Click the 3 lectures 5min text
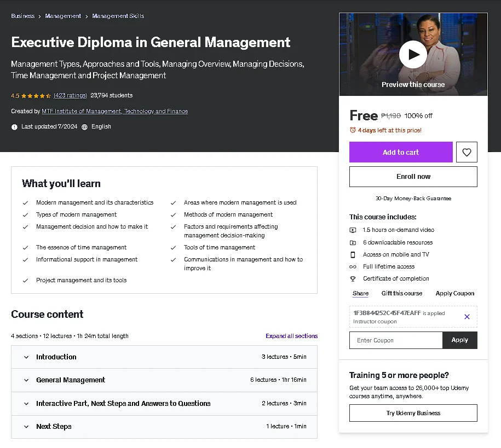This screenshot has height=448, width=501. pyautogui.click(x=284, y=357)
